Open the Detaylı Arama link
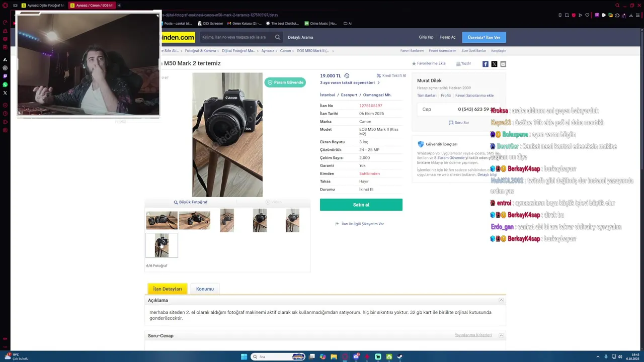The width and height of the screenshot is (644, 362). pos(300,37)
